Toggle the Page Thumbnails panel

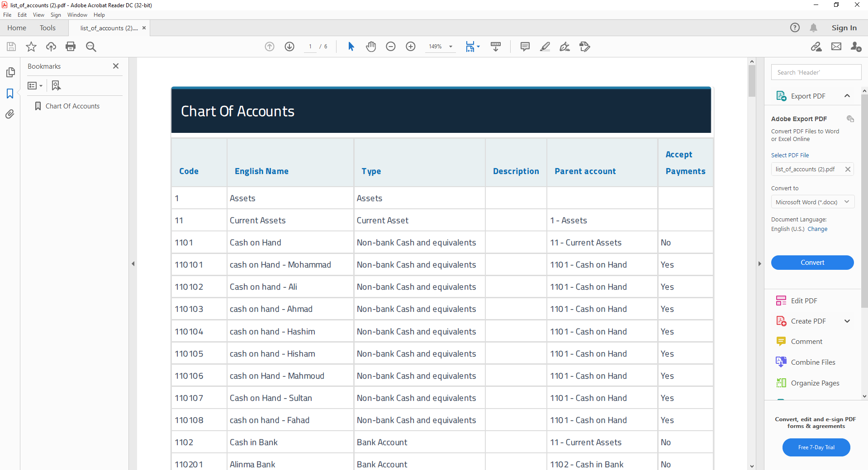(10, 72)
